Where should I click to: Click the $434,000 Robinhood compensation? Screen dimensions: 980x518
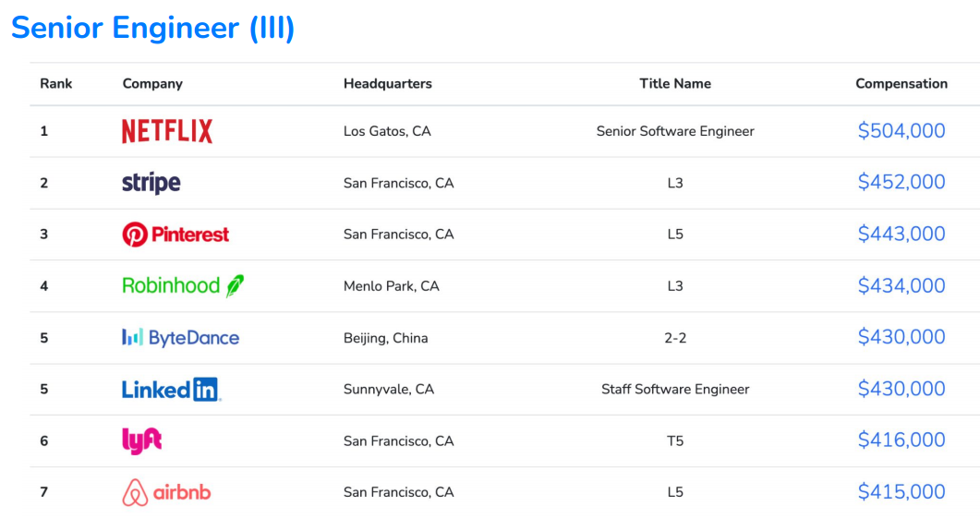(901, 286)
